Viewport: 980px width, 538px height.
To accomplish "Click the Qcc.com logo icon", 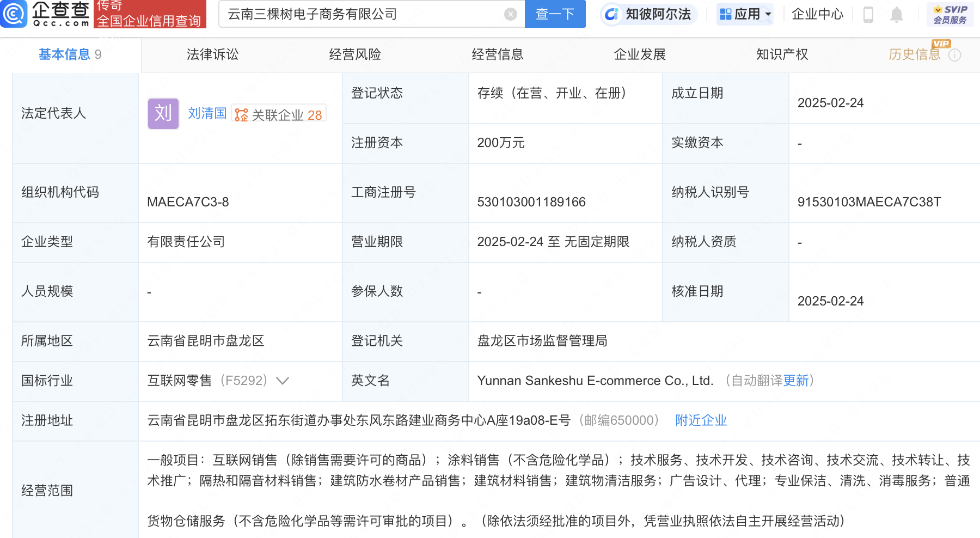I will coord(14,14).
